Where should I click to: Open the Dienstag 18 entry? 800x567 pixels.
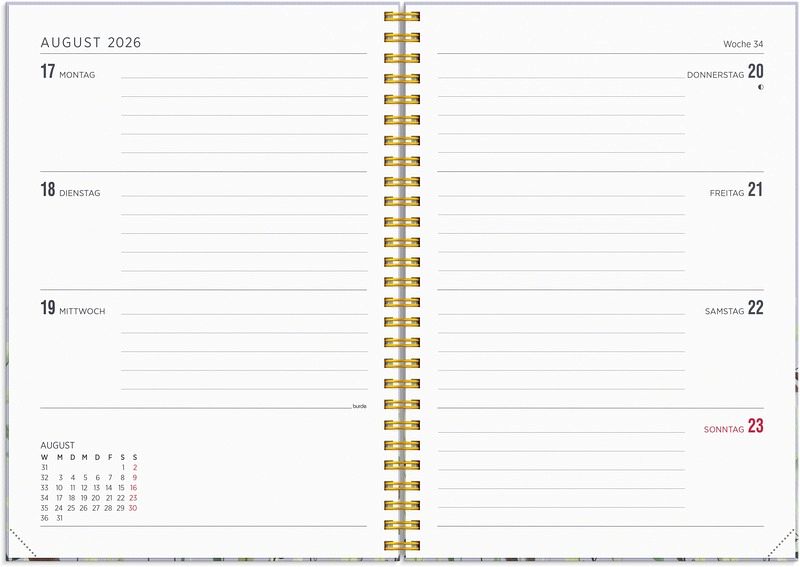(70, 191)
